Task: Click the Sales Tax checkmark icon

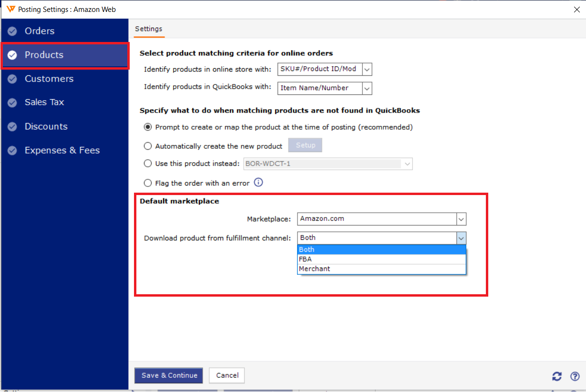Action: [x=12, y=103]
